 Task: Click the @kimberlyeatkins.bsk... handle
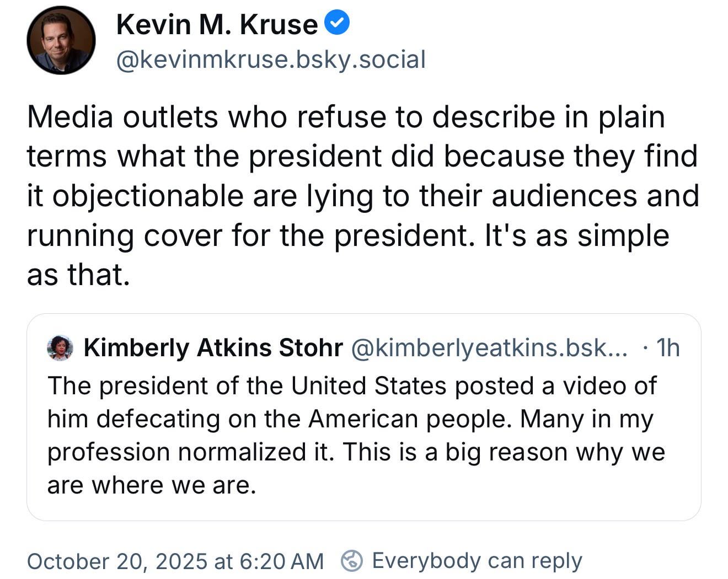(x=489, y=348)
